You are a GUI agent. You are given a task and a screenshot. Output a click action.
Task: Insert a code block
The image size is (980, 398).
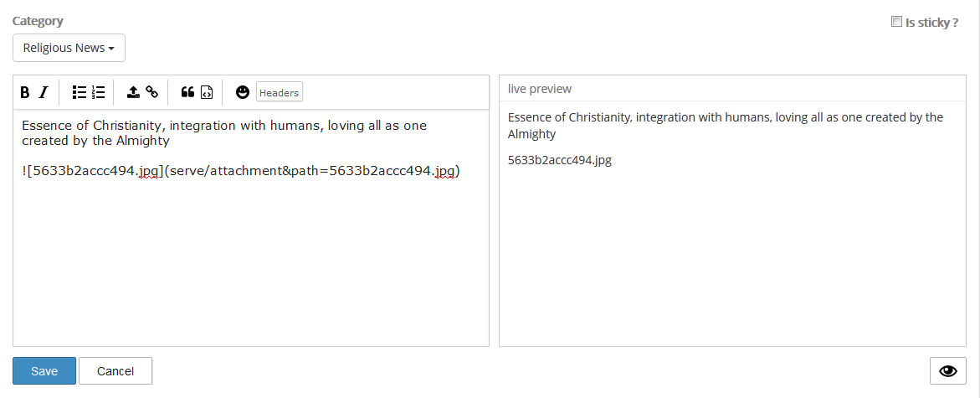tap(206, 93)
